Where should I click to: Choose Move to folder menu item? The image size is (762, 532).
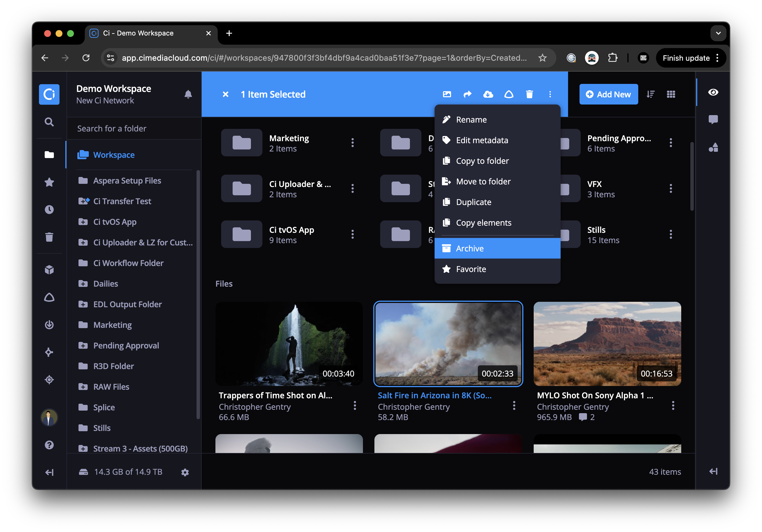pyautogui.click(x=497, y=182)
